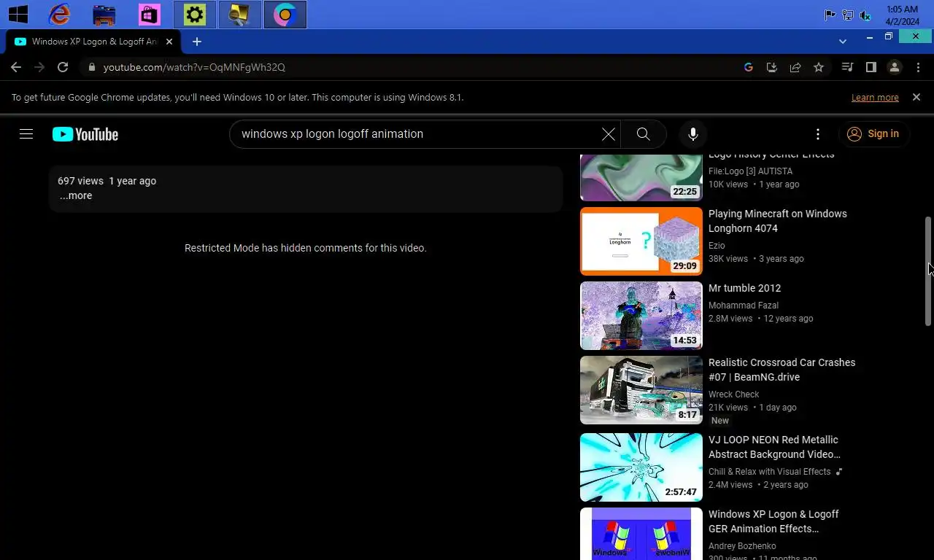Image resolution: width=934 pixels, height=560 pixels.
Task: Share this page via address bar icon
Action: tap(795, 67)
